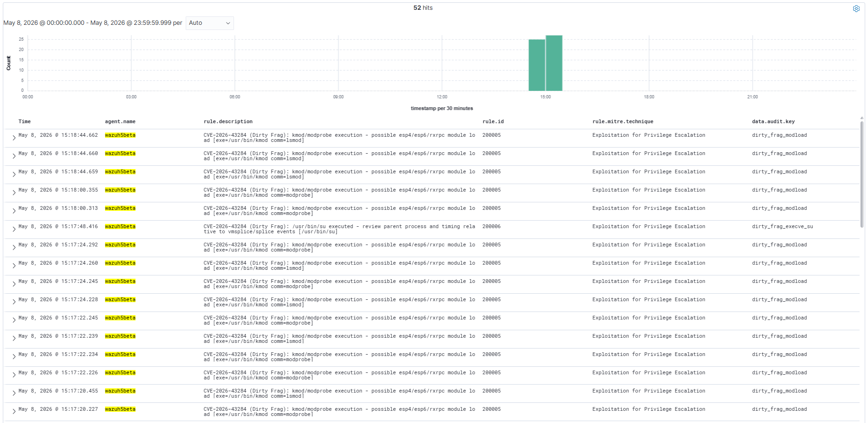Image resolution: width=868 pixels, height=423 pixels.
Task: Expand the row at 15:18:44.659
Action: coord(14,174)
